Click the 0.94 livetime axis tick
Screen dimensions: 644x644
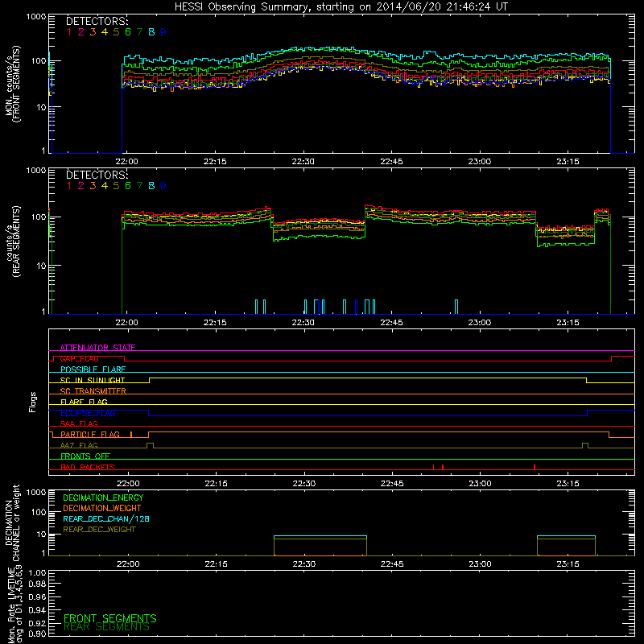(37, 610)
